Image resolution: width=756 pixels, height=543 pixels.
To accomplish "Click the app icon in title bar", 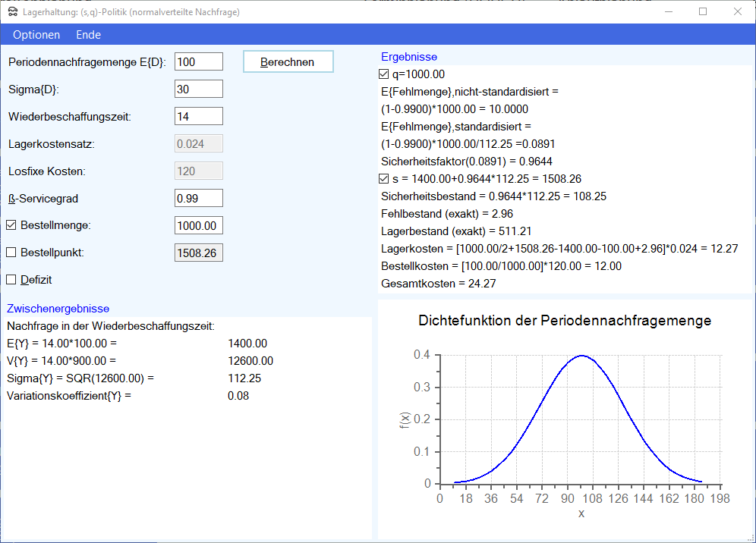I will [x=11, y=11].
